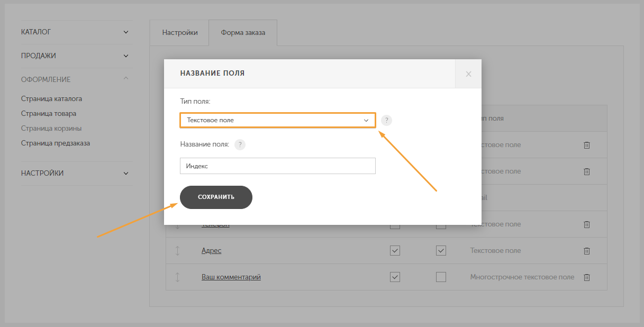This screenshot has height=327, width=644.
Task: Expand the Продажи sidebar section
Action: 76,56
